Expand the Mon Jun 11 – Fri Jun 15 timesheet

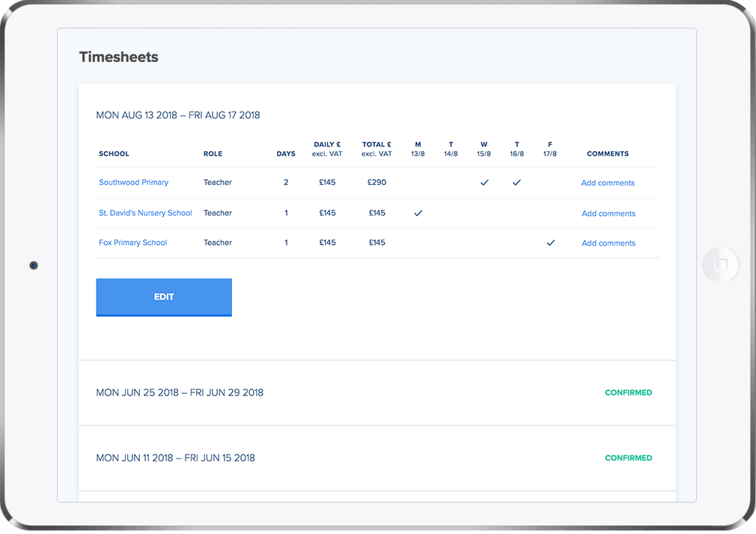pyautogui.click(x=377, y=458)
